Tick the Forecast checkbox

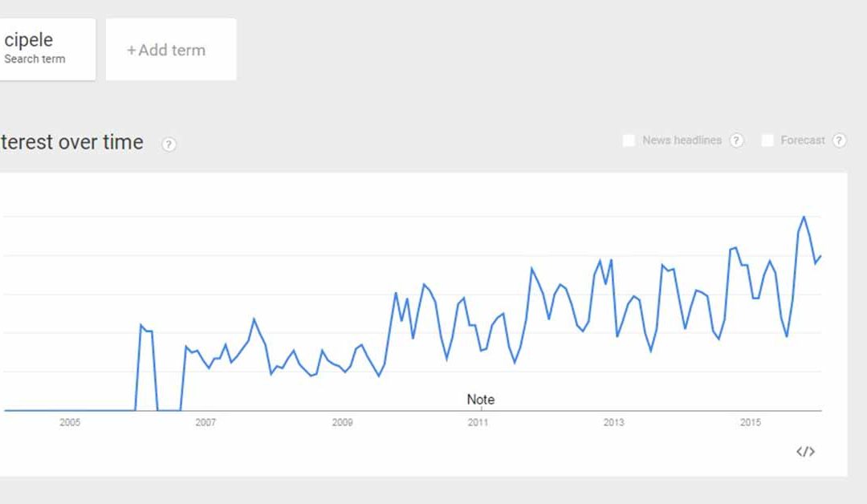point(767,140)
